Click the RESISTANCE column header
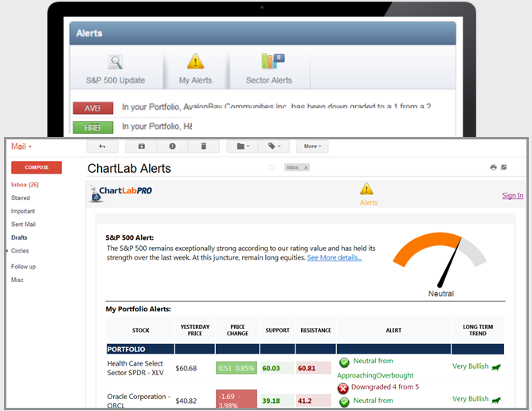Screen dimensions: 532x411 [x=315, y=331]
